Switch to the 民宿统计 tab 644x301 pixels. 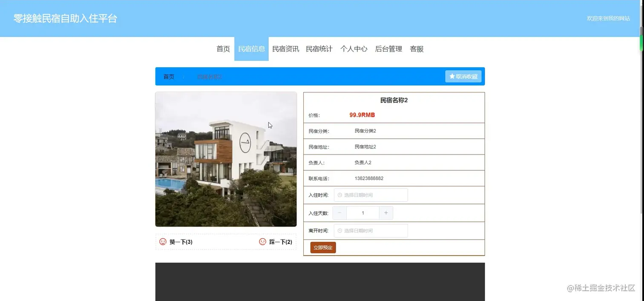point(319,49)
